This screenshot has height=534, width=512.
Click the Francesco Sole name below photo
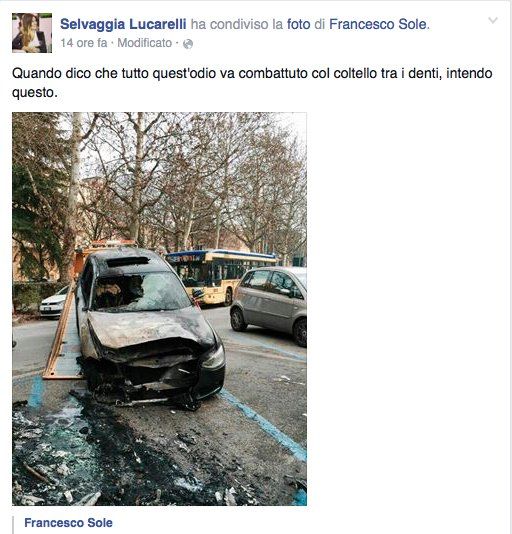(x=68, y=522)
